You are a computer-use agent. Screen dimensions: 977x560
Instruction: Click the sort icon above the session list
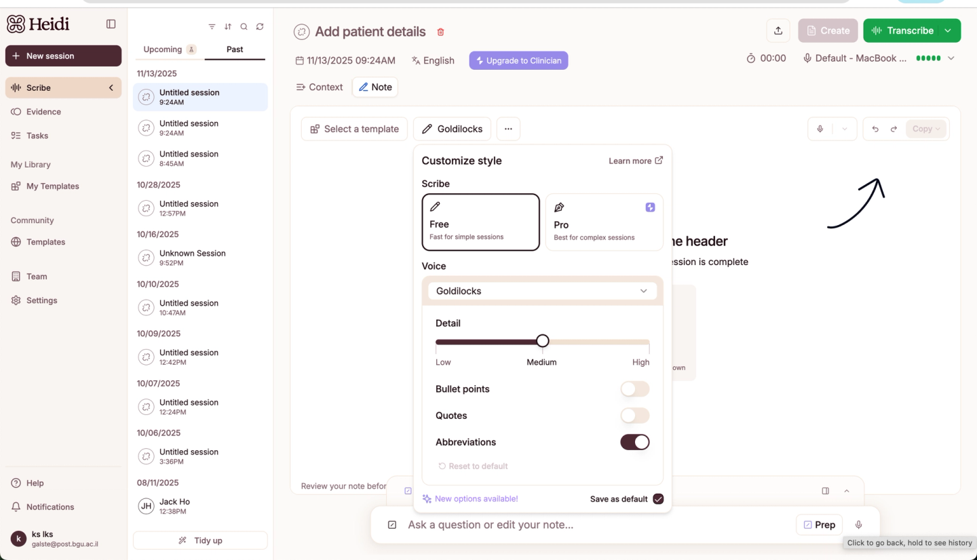228,26
